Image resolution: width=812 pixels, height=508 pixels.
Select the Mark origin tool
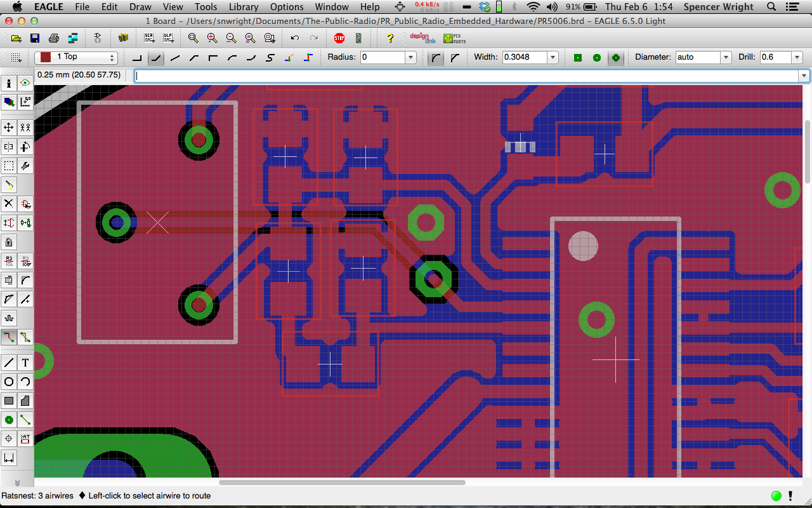point(25,102)
